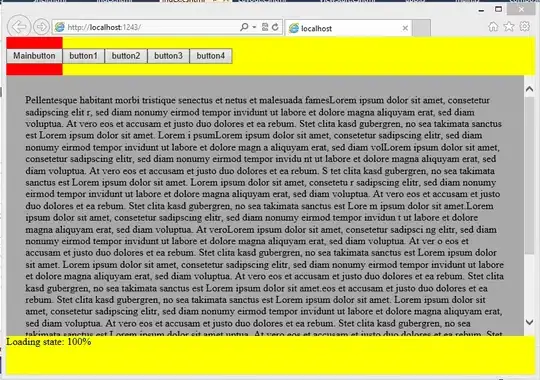Maximize the browser window
This screenshot has width=540, height=380.
(498, 9)
